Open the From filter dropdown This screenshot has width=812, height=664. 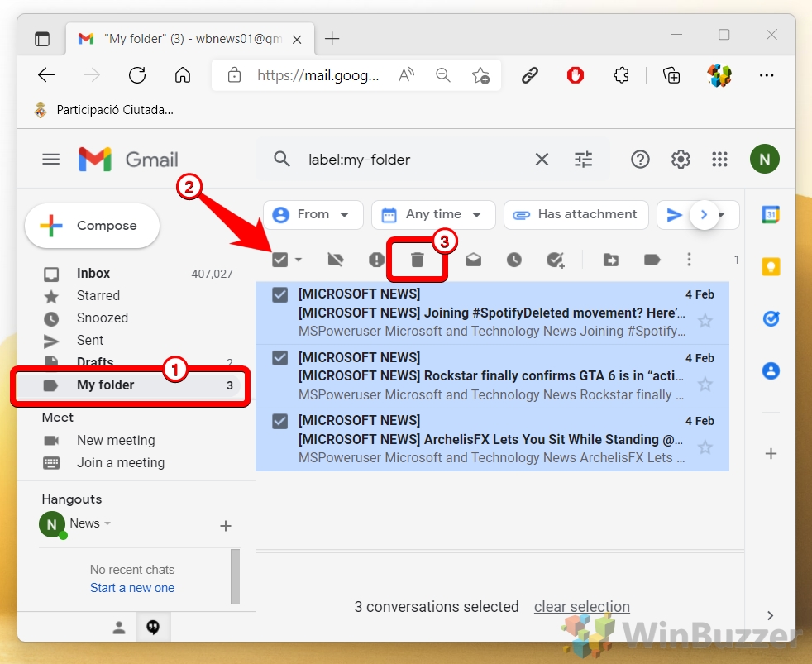pyautogui.click(x=313, y=214)
